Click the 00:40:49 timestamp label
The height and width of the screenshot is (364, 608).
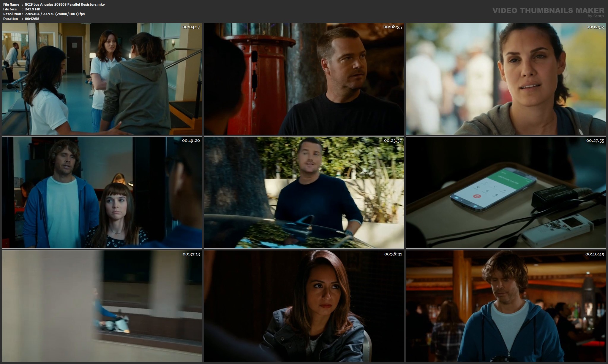click(x=595, y=254)
